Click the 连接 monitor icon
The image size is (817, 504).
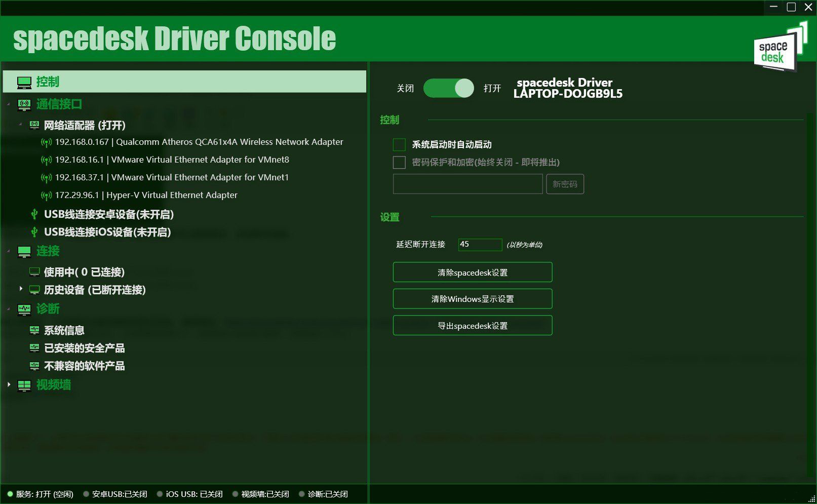[x=24, y=252]
